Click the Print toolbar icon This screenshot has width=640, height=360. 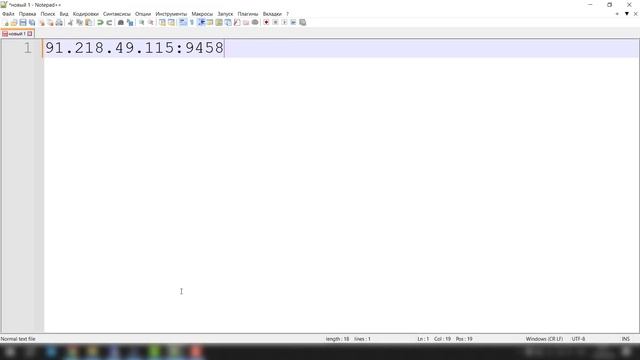click(x=59, y=22)
